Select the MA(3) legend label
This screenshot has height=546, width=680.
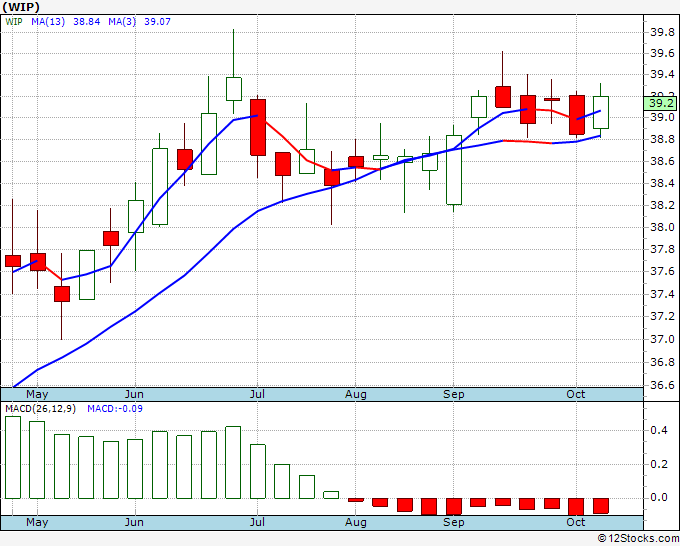coord(122,22)
